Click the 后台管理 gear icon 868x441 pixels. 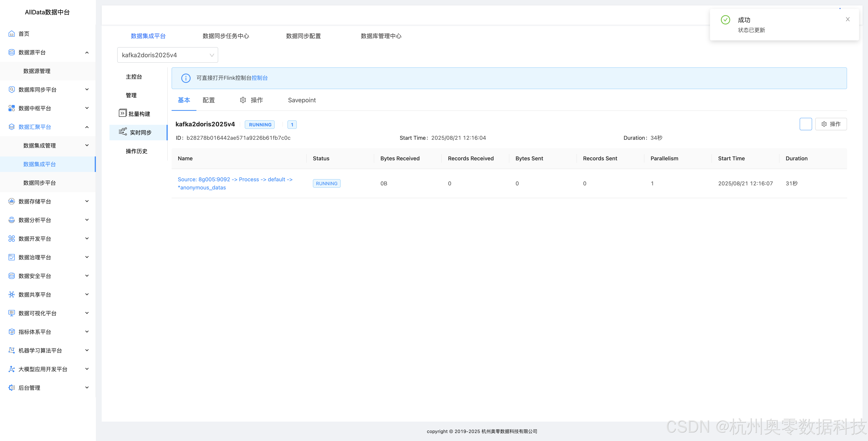point(11,388)
